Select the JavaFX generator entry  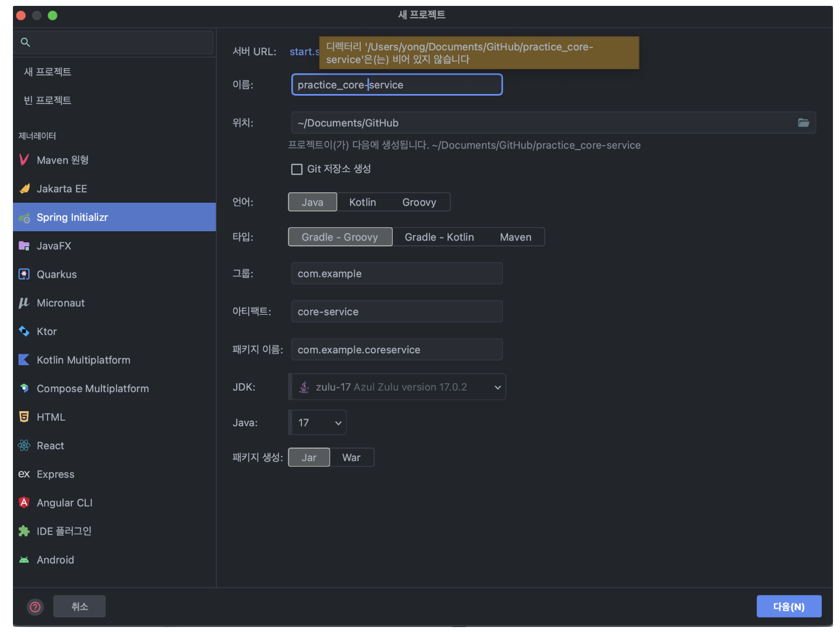click(x=115, y=246)
